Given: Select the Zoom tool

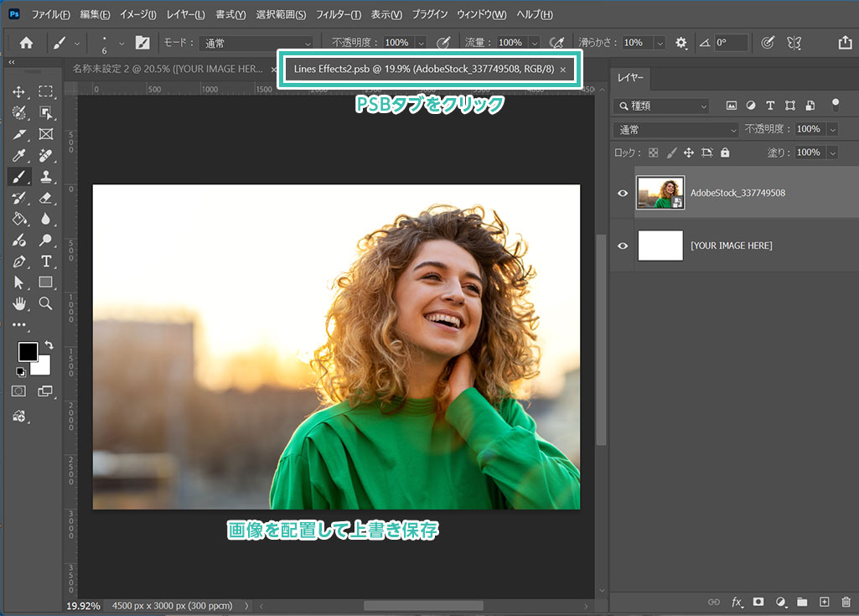Looking at the screenshot, I should coord(46,303).
